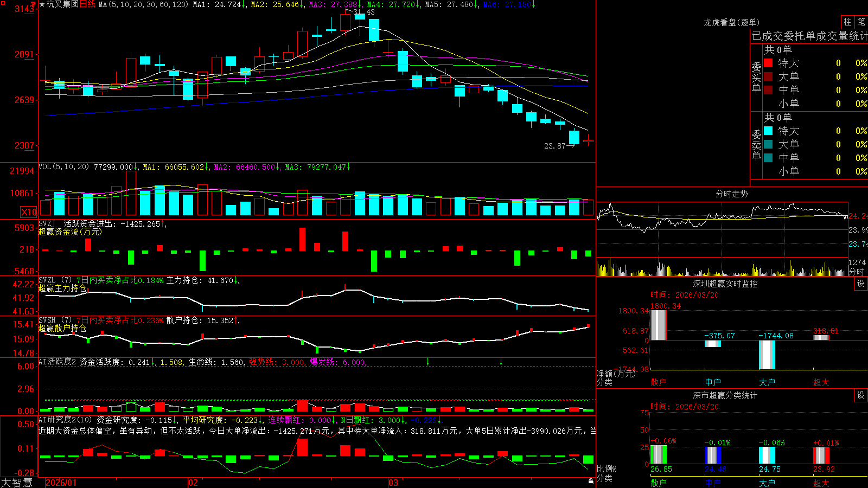Image resolution: width=868 pixels, height=488 pixels.
Task: Jump to the 2026/01 date marker
Action: (x=61, y=483)
